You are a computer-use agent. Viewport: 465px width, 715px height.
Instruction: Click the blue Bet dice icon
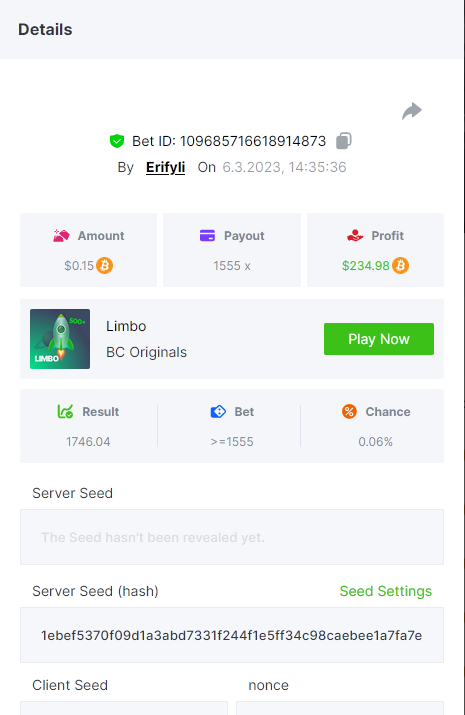tap(218, 411)
